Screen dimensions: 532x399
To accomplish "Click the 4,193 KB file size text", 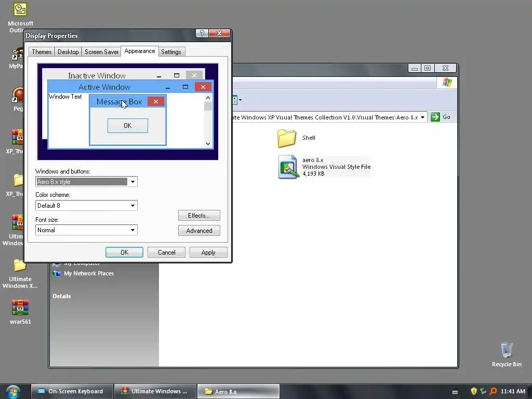I will 313,174.
